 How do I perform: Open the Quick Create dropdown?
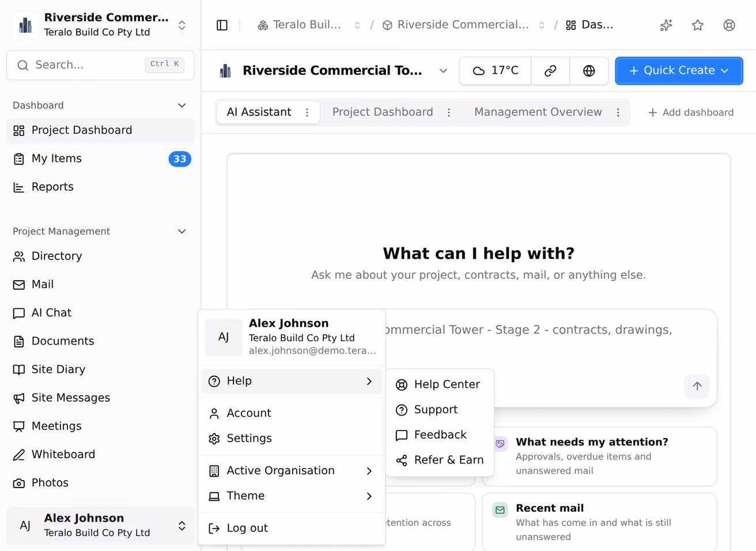679,70
